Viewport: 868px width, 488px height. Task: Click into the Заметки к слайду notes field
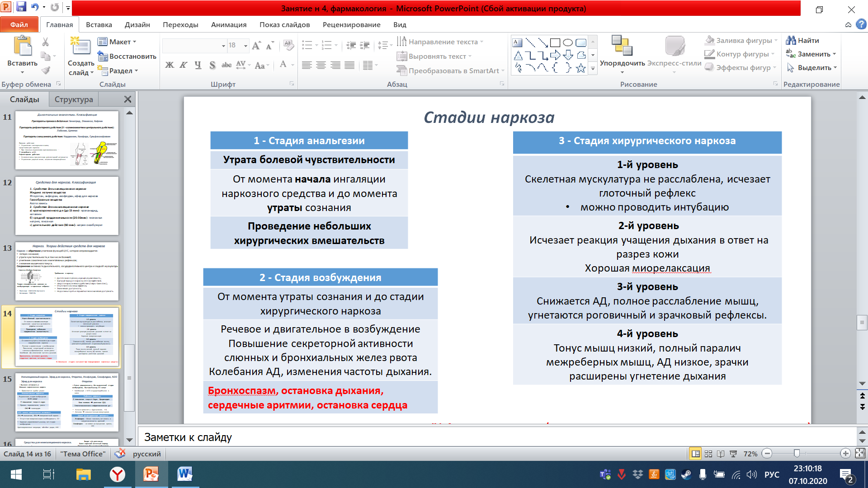coord(497,437)
